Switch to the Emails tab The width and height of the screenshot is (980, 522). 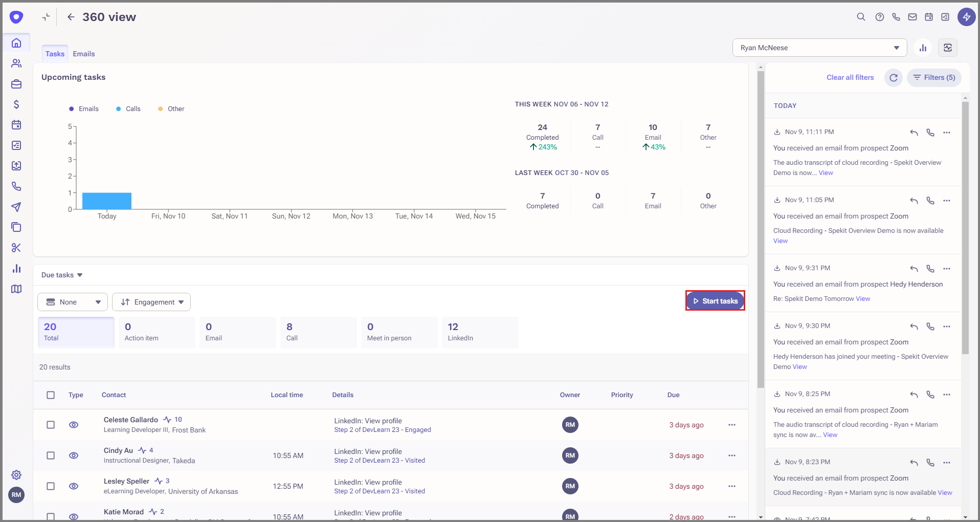tap(84, 54)
